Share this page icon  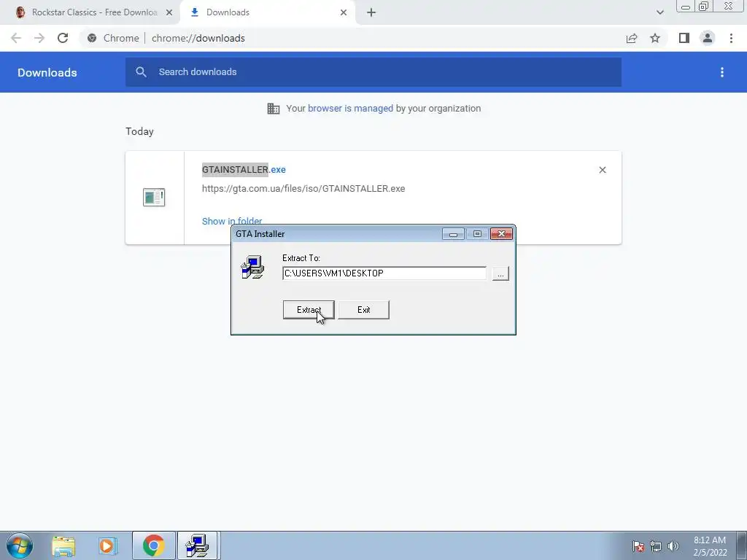pos(632,38)
